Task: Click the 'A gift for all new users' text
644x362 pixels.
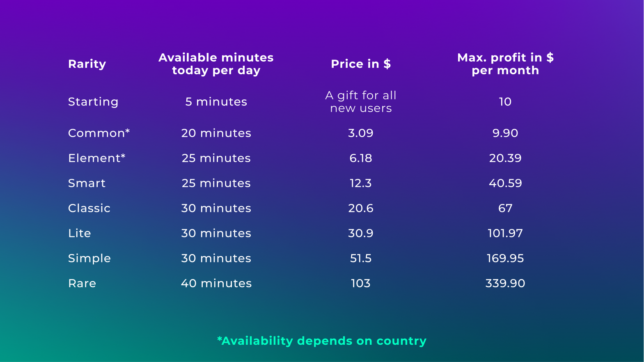Action: [361, 102]
